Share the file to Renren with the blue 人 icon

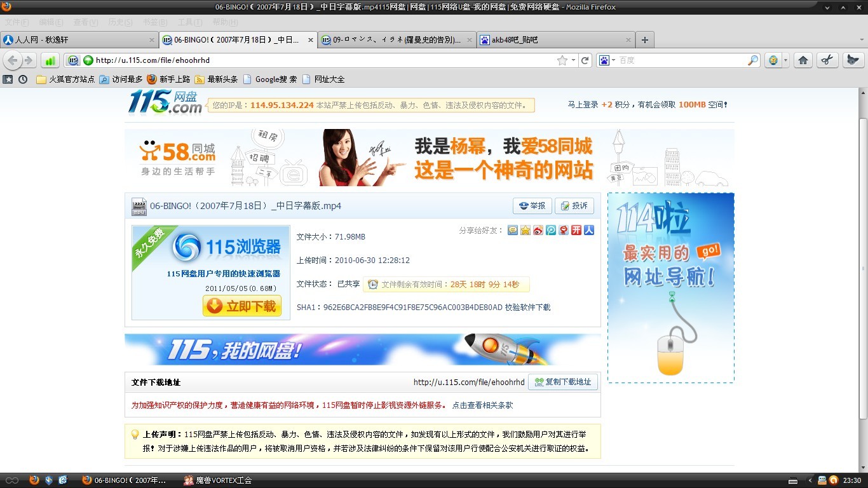[x=589, y=230]
